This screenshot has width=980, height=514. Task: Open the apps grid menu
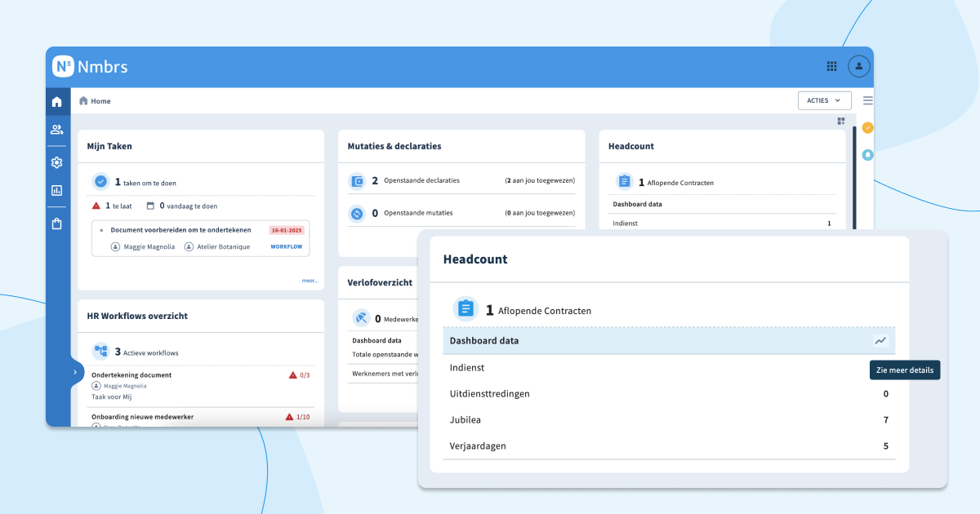coord(831,67)
